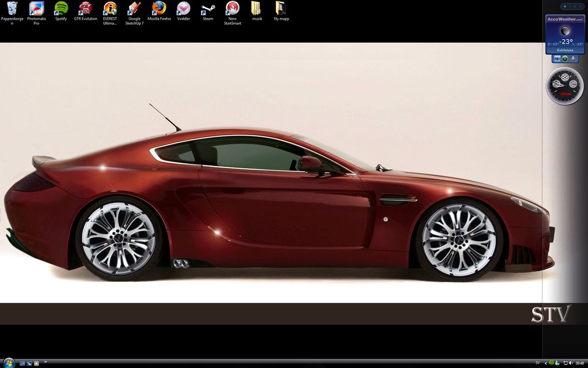Screen dimensions: 588x368
Task: Open the SV language bar selector
Action: tap(537, 363)
